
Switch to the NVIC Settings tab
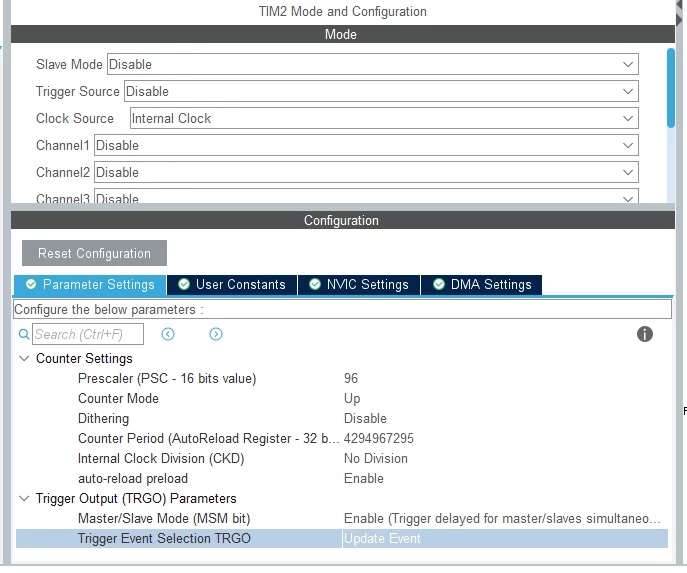[x=359, y=285]
